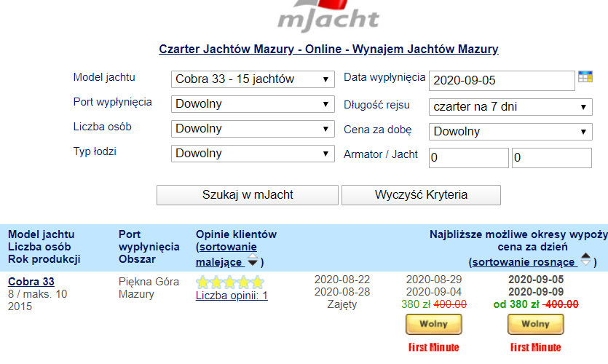Click Wolny button for 2020-09-05 period
This screenshot has height=364, width=608.
tap(535, 324)
